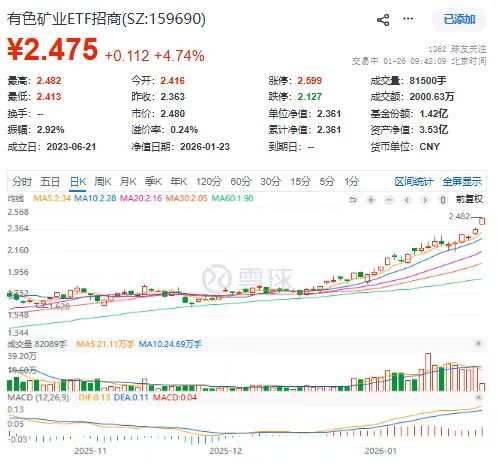Switch to the 120分 chart tab
Screen dimensions: 498x463
pos(209,182)
